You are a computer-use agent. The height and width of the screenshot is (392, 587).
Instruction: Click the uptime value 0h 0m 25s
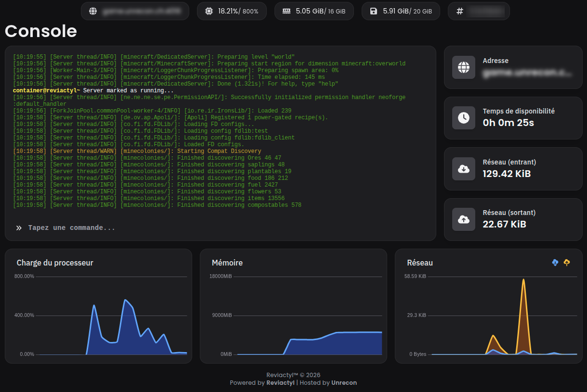point(508,123)
